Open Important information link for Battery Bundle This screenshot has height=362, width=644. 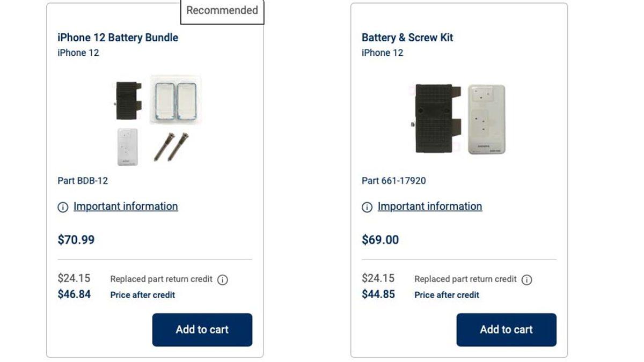pyautogui.click(x=126, y=206)
